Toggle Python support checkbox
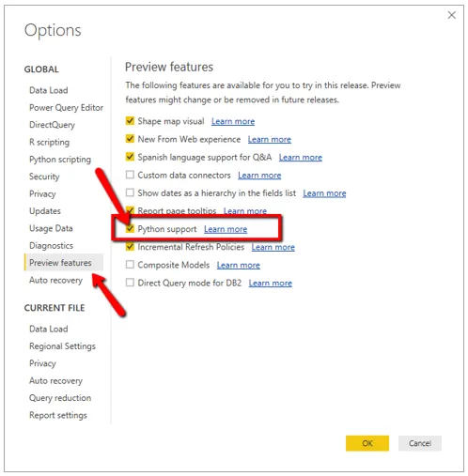468x476 pixels. (130, 228)
